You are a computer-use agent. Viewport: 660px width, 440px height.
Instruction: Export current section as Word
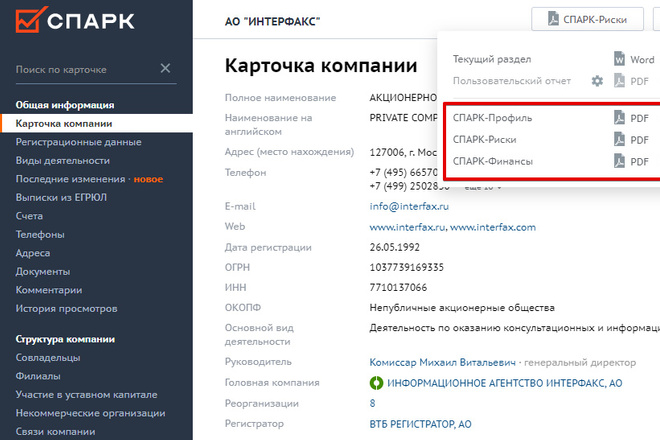point(634,59)
